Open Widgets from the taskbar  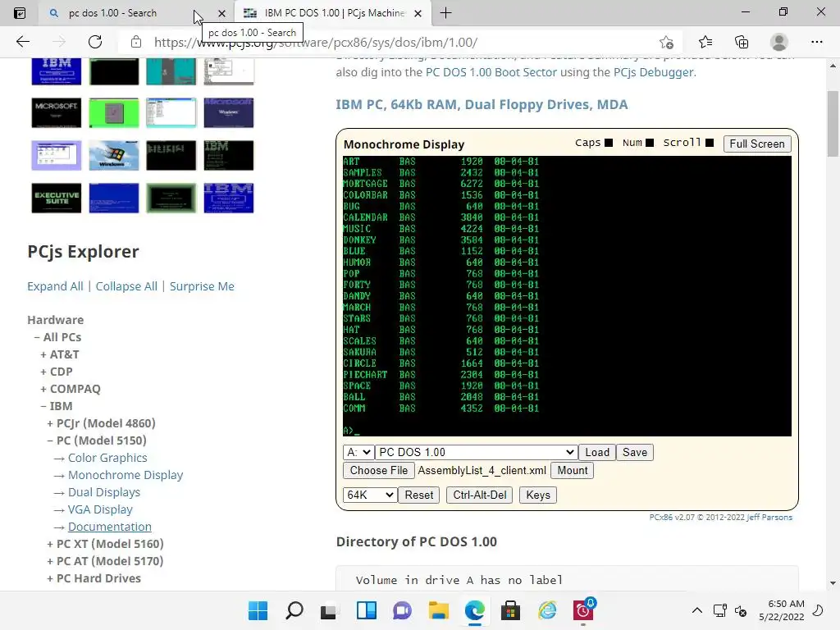367,610
